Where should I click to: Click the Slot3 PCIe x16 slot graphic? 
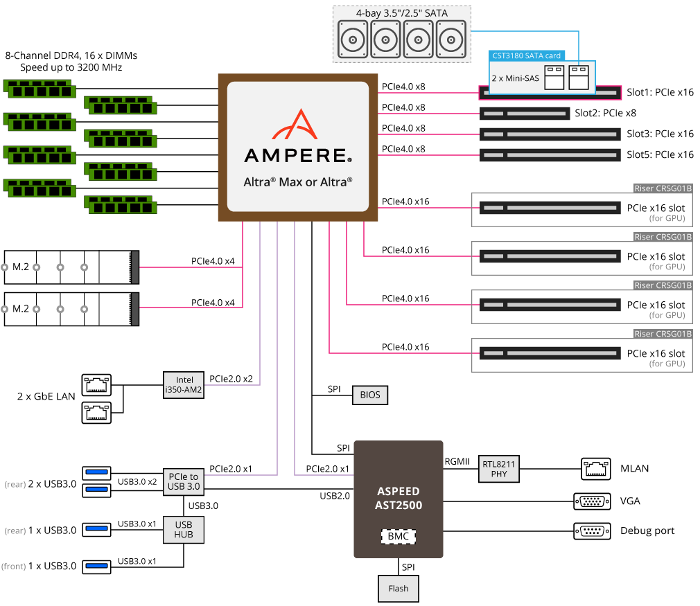550,134
